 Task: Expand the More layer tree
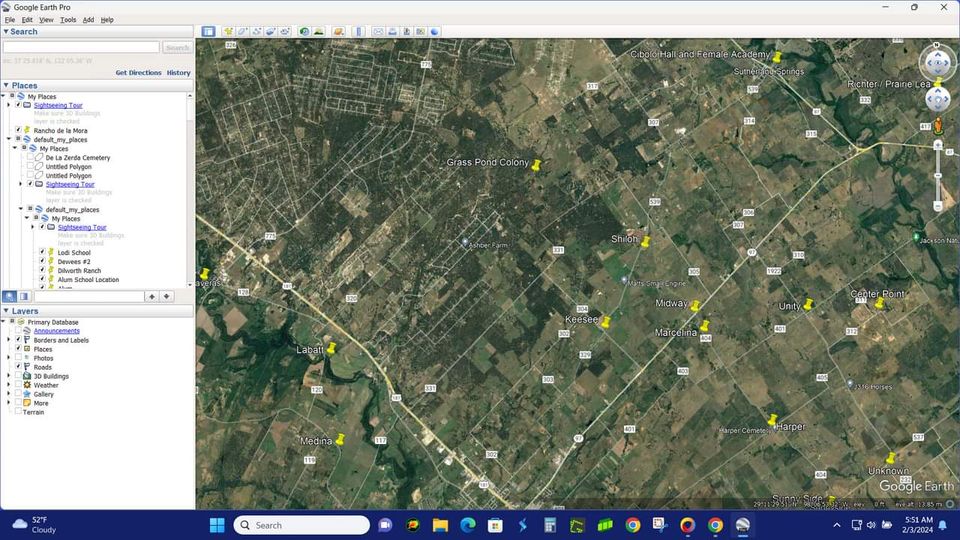click(x=9, y=403)
